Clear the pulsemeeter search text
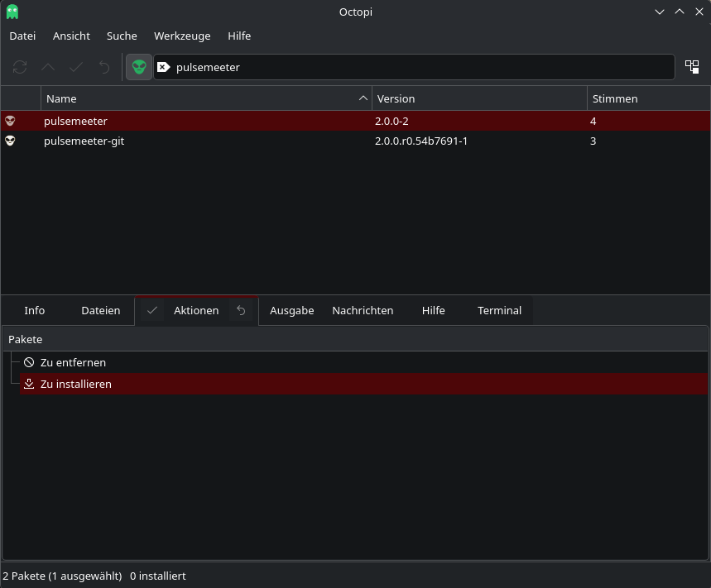This screenshot has height=588, width=711. [163, 67]
